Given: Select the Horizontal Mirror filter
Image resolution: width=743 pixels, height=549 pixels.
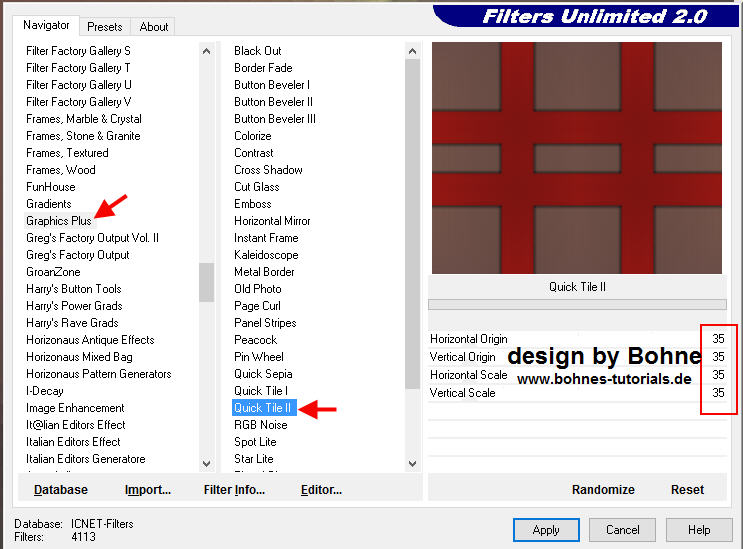Looking at the screenshot, I should click(272, 221).
